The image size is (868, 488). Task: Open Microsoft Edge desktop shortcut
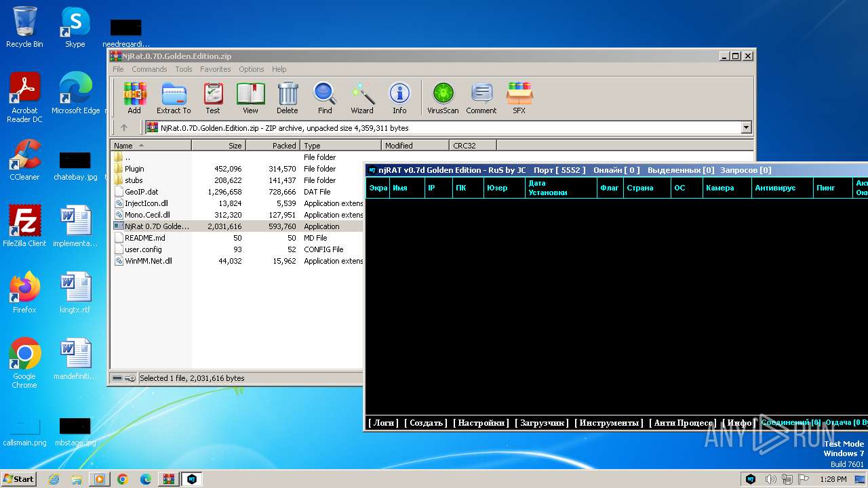click(75, 94)
